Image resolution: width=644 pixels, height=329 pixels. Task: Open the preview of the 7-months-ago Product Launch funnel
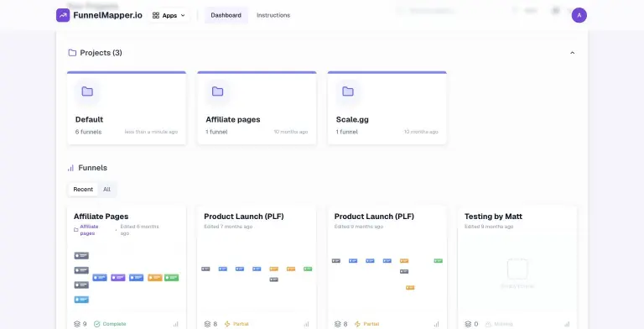pyautogui.click(x=257, y=274)
